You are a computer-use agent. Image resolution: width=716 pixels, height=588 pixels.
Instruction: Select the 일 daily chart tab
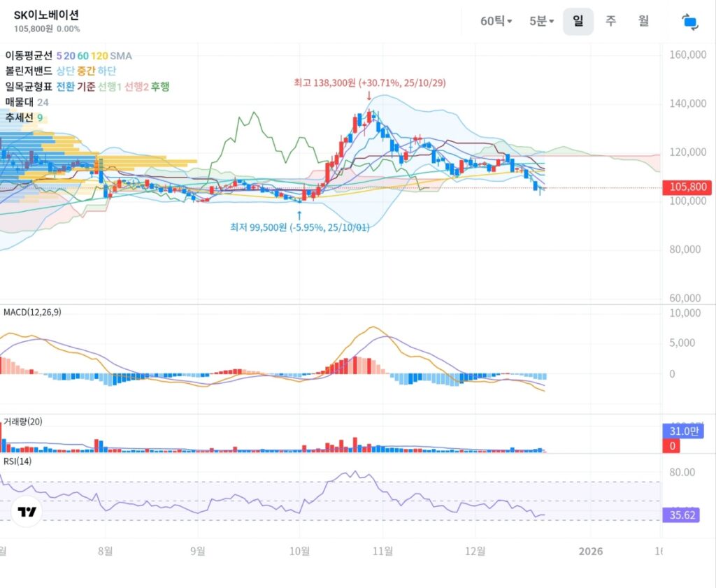tap(578, 21)
